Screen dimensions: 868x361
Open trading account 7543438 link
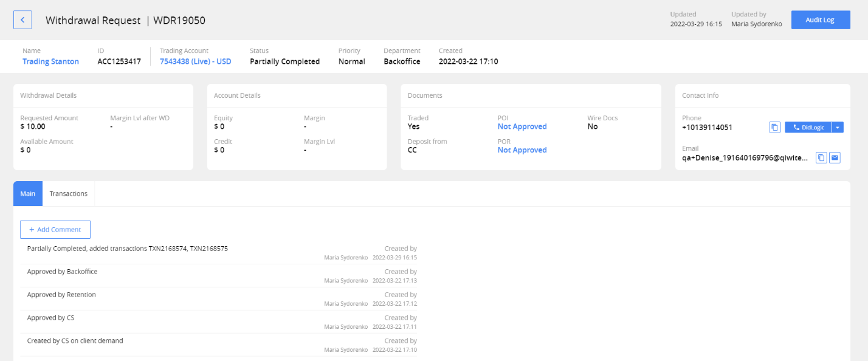click(x=195, y=61)
